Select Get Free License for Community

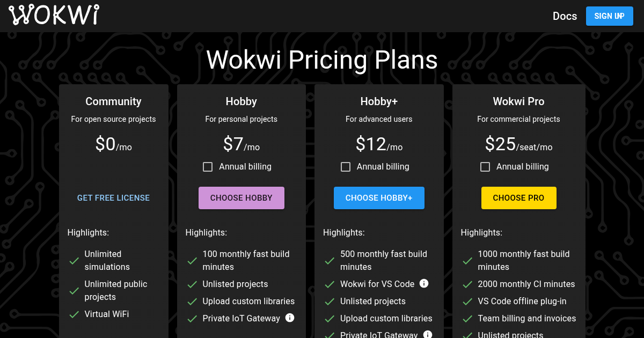(113, 198)
